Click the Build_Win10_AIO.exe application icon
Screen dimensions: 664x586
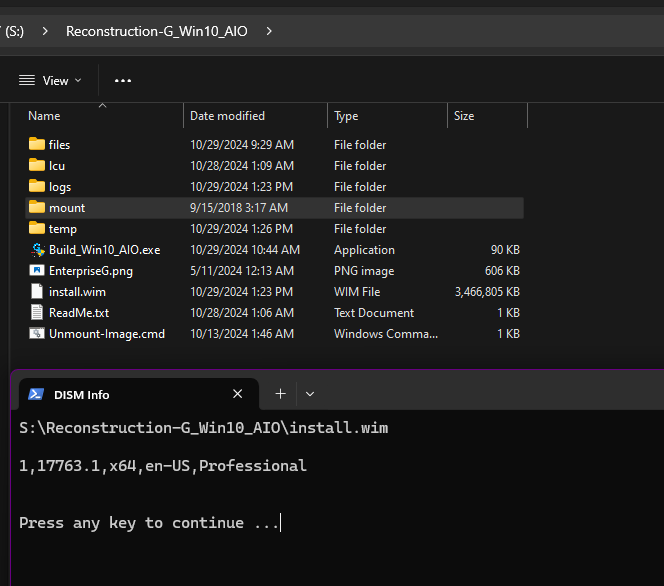(x=37, y=250)
